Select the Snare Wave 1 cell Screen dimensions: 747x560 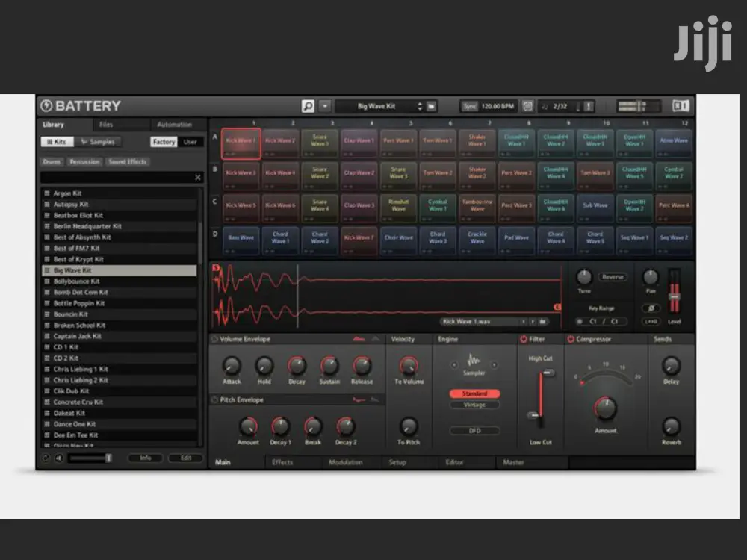pos(320,143)
